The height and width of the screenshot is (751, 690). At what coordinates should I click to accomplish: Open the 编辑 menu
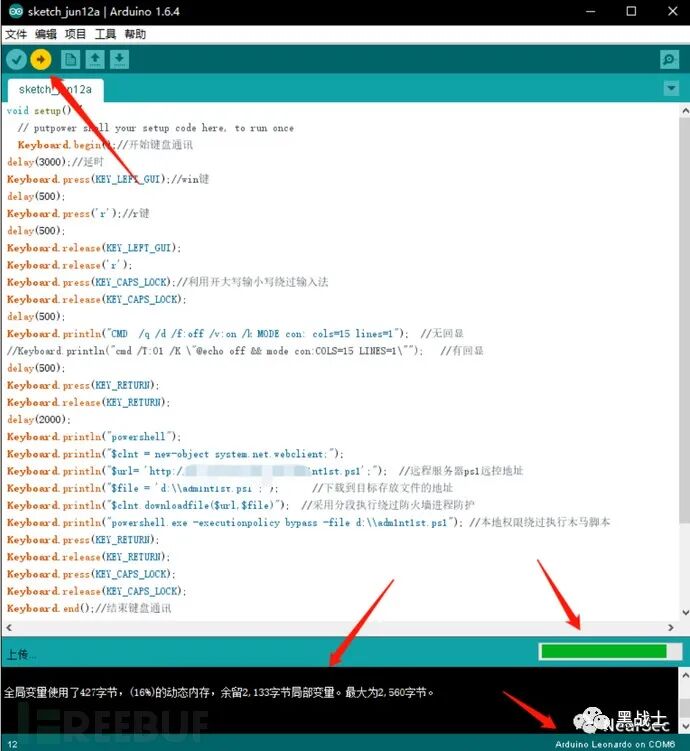(x=45, y=34)
